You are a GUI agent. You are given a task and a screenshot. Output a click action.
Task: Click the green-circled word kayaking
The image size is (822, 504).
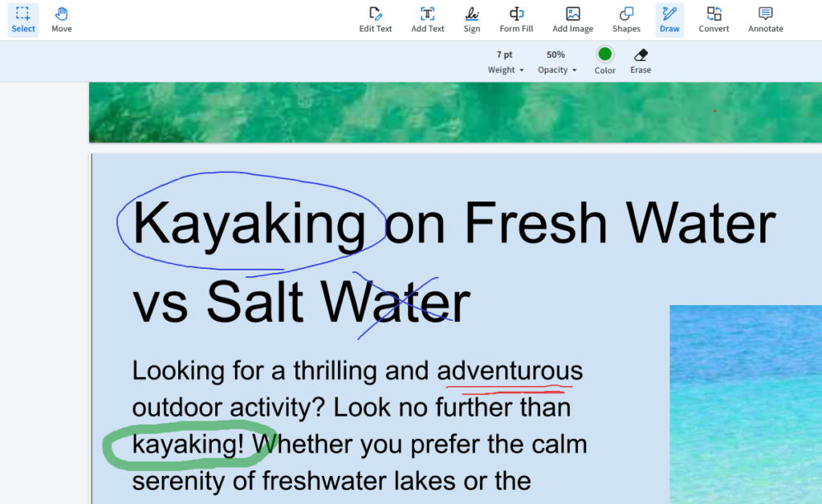(185, 444)
